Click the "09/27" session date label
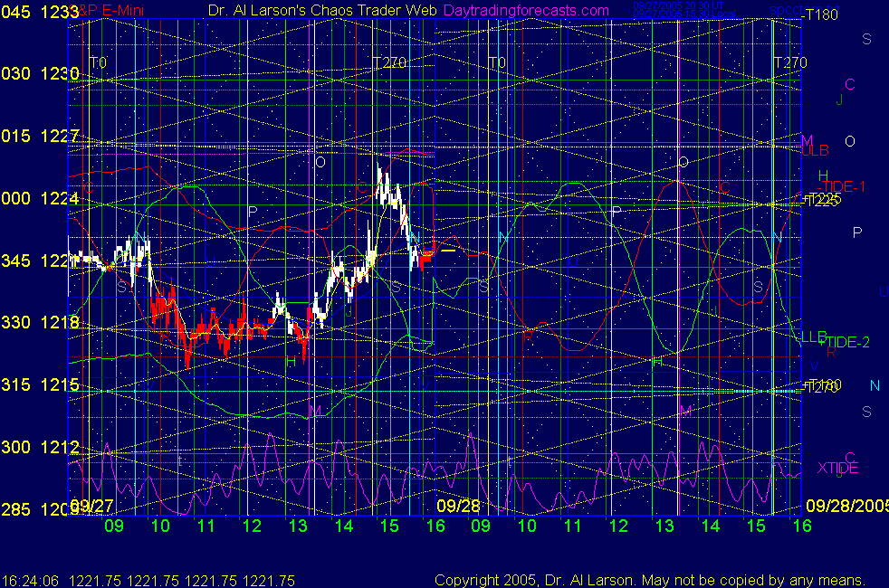This screenshot has height=588, width=889. (x=91, y=506)
